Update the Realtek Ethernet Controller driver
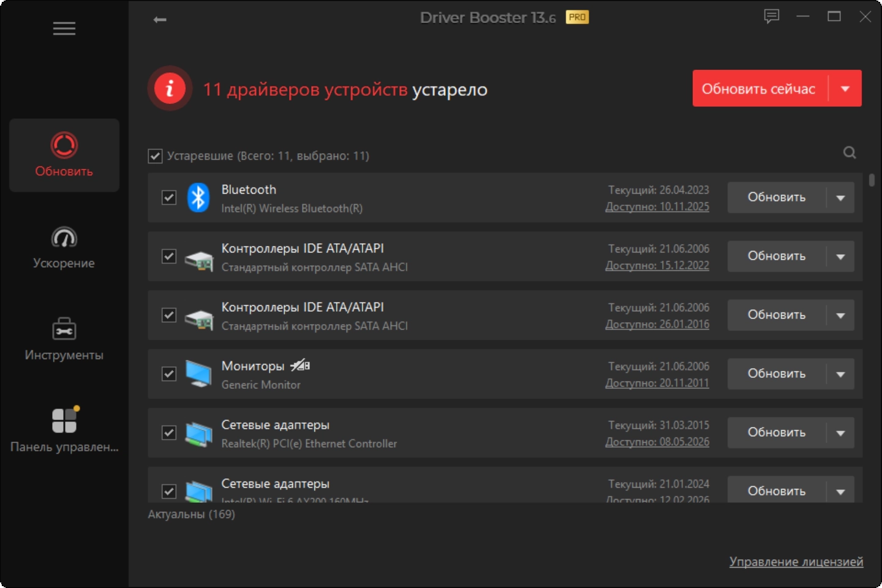Screen dimensions: 882x588 777,433
